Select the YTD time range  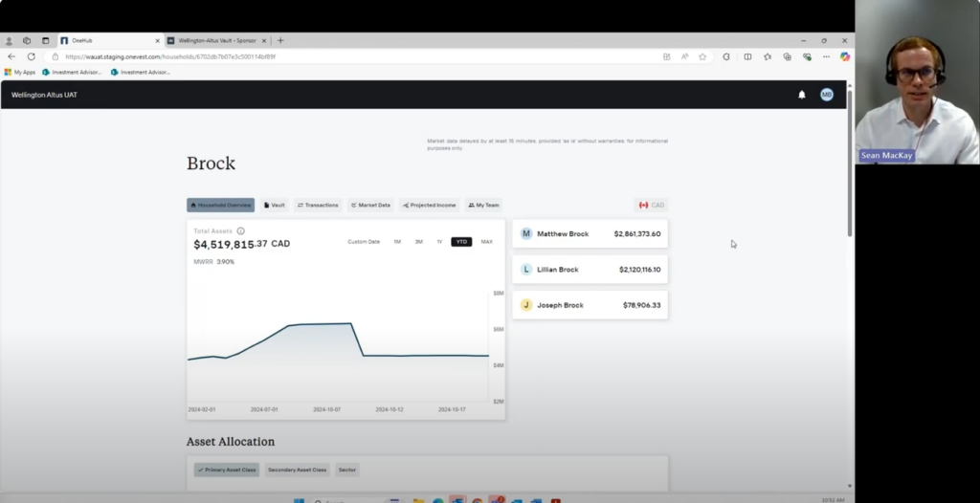point(461,242)
